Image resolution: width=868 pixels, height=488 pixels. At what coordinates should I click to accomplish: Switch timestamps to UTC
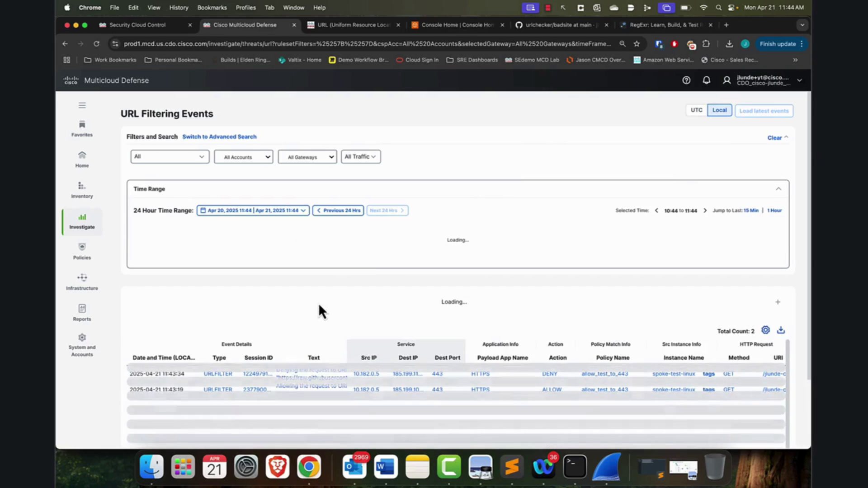coord(696,110)
